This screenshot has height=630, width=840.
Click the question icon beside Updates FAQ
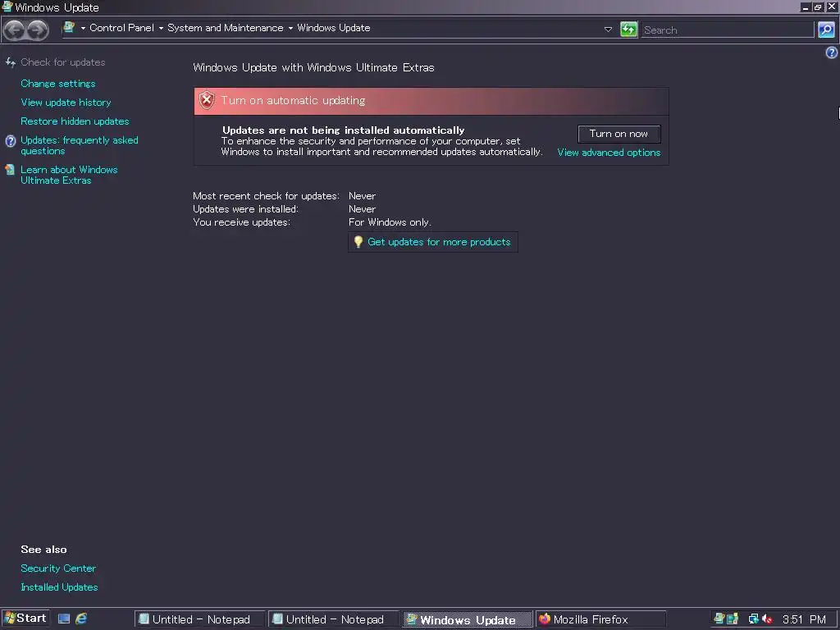[10, 141]
